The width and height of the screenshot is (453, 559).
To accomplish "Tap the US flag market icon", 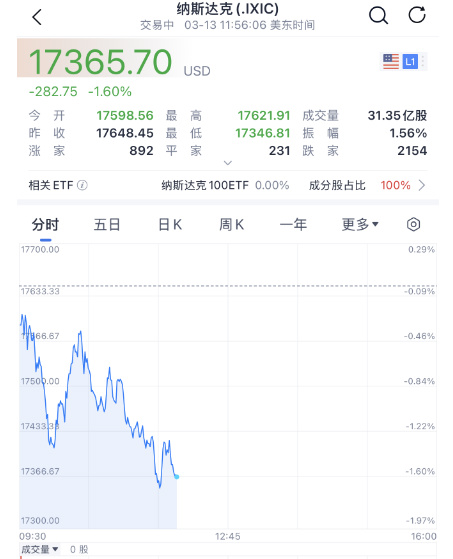I will pos(391,62).
